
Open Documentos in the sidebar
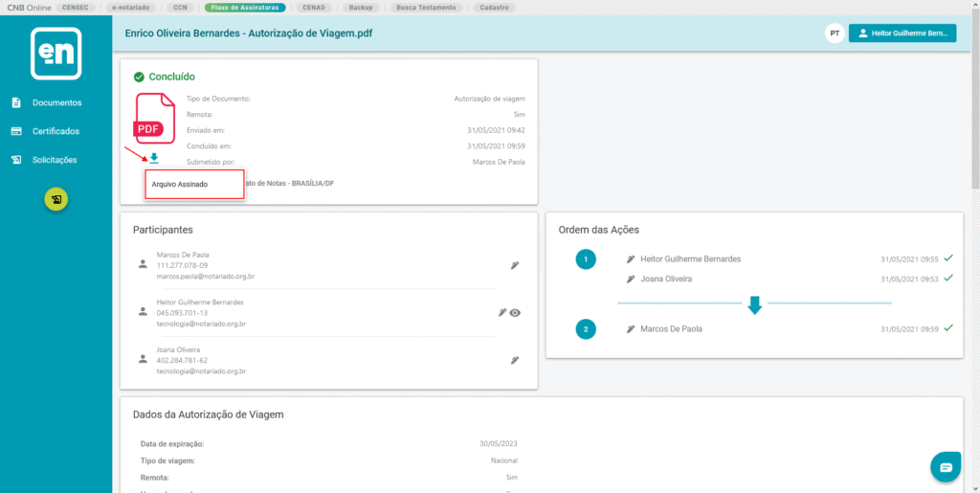tap(56, 102)
